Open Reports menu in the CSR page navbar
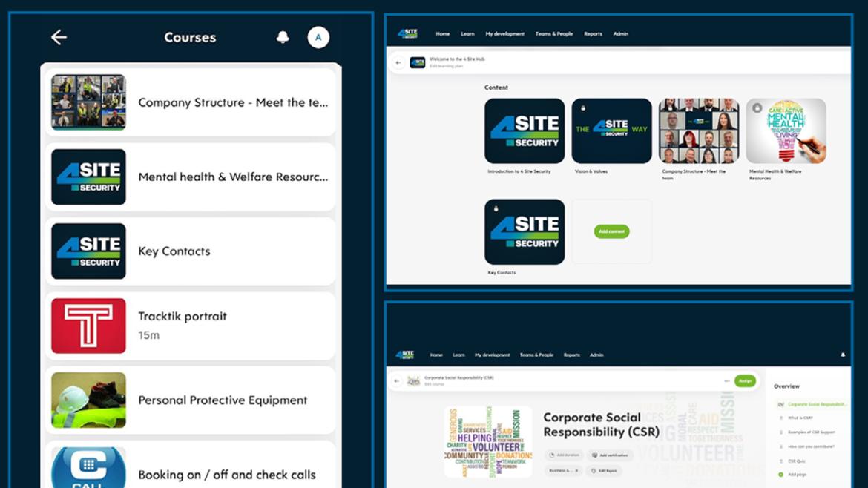This screenshot has height=488, width=868. [x=571, y=355]
